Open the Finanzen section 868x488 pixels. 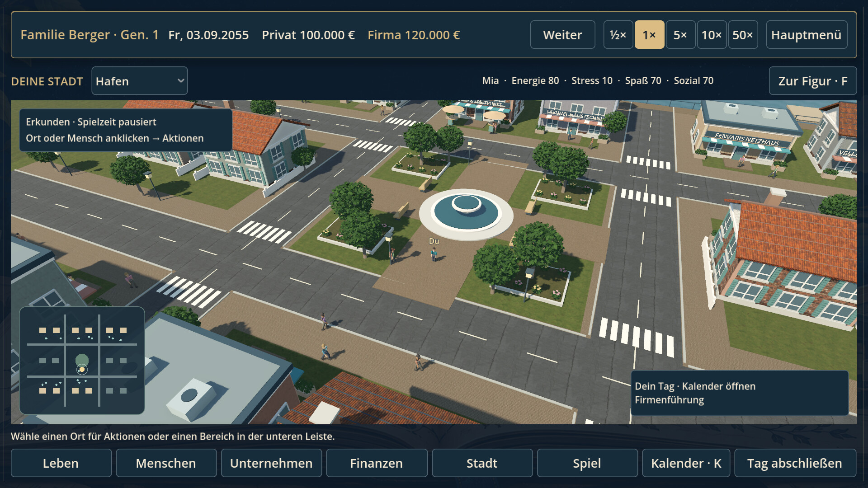pyautogui.click(x=377, y=463)
